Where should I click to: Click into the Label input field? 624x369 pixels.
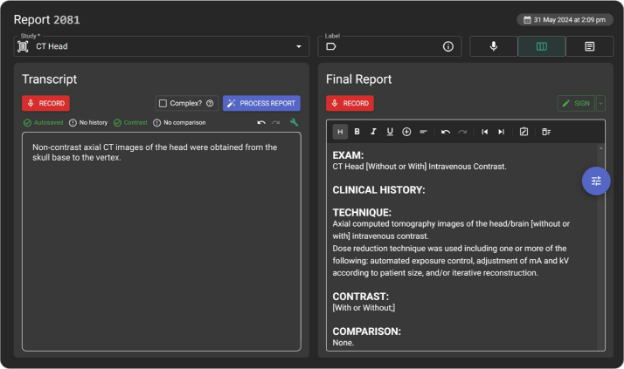389,47
